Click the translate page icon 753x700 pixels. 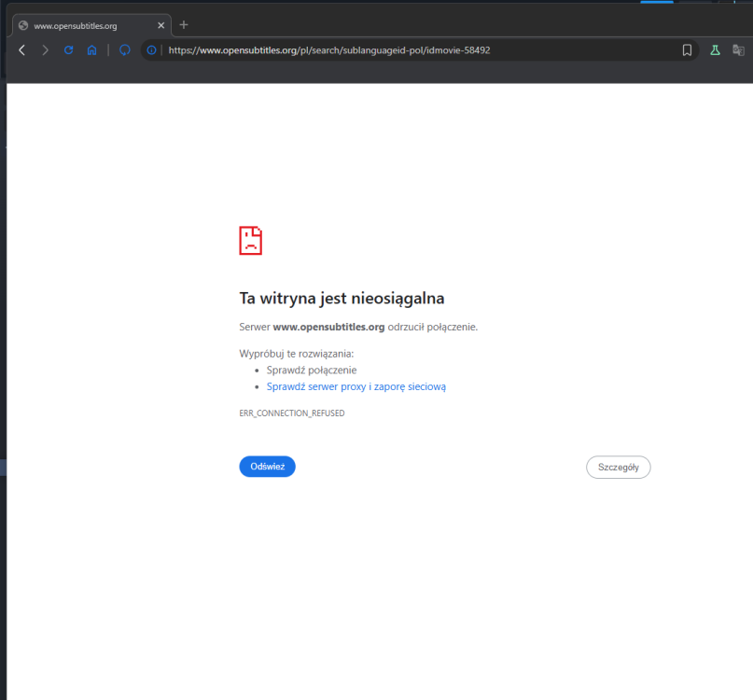tap(738, 50)
